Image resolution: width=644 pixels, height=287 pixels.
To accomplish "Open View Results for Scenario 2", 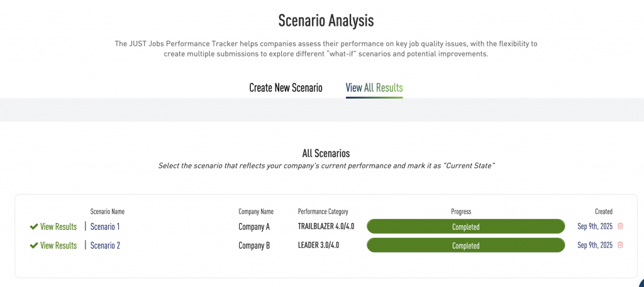I will [58, 246].
